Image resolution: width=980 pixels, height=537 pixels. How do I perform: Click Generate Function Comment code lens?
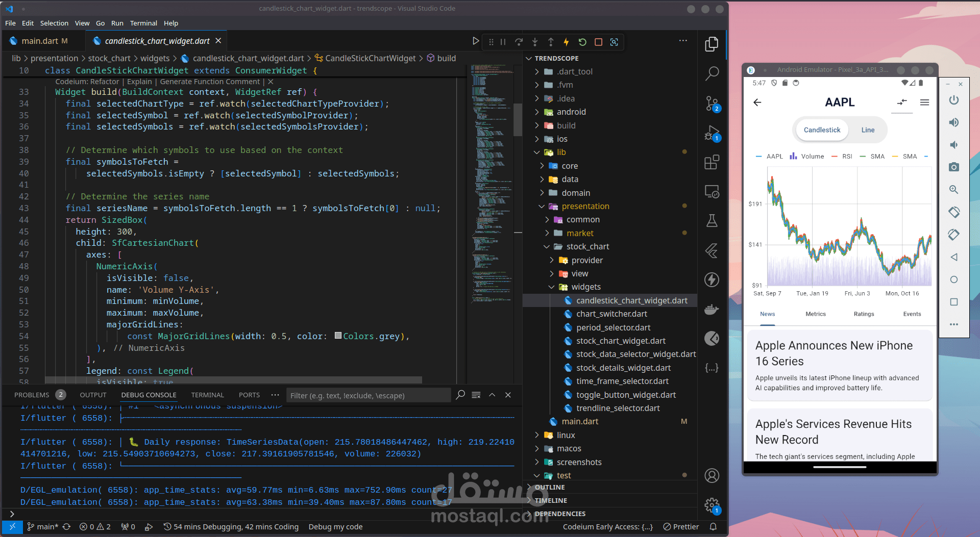[210, 82]
